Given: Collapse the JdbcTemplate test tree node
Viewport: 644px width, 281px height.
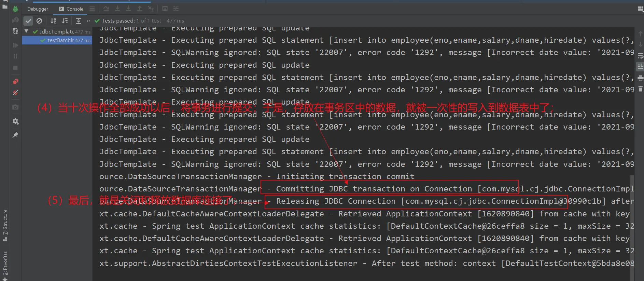Looking at the screenshot, I should pyautogui.click(x=26, y=31).
